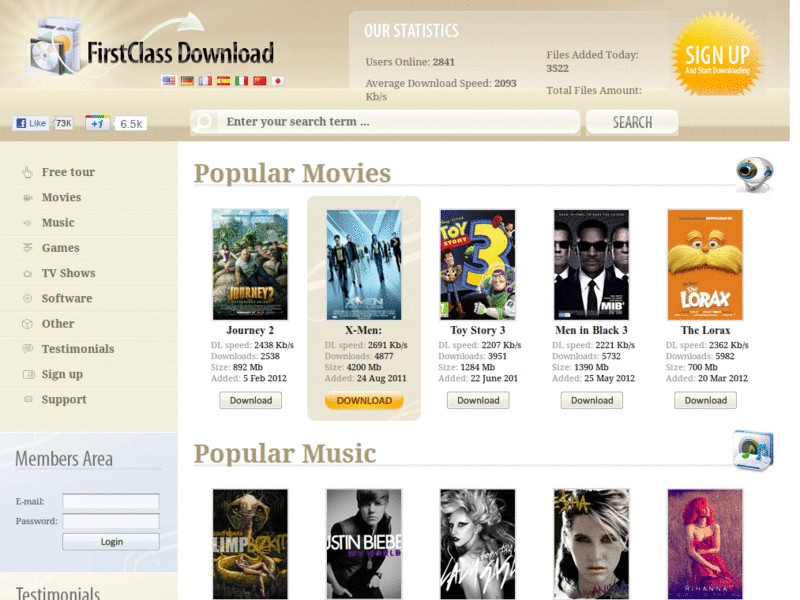Click the Login button
The width and height of the screenshot is (800, 600).
point(111,542)
